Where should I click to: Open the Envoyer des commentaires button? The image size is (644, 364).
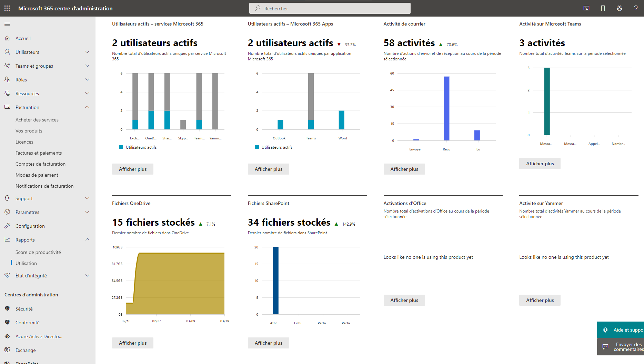[x=621, y=347]
